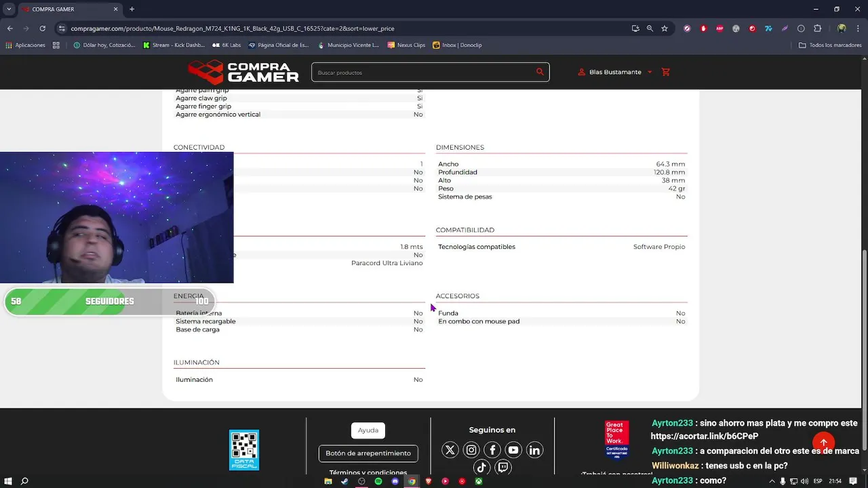
Task: Click the search magnifier in product search
Action: point(540,72)
